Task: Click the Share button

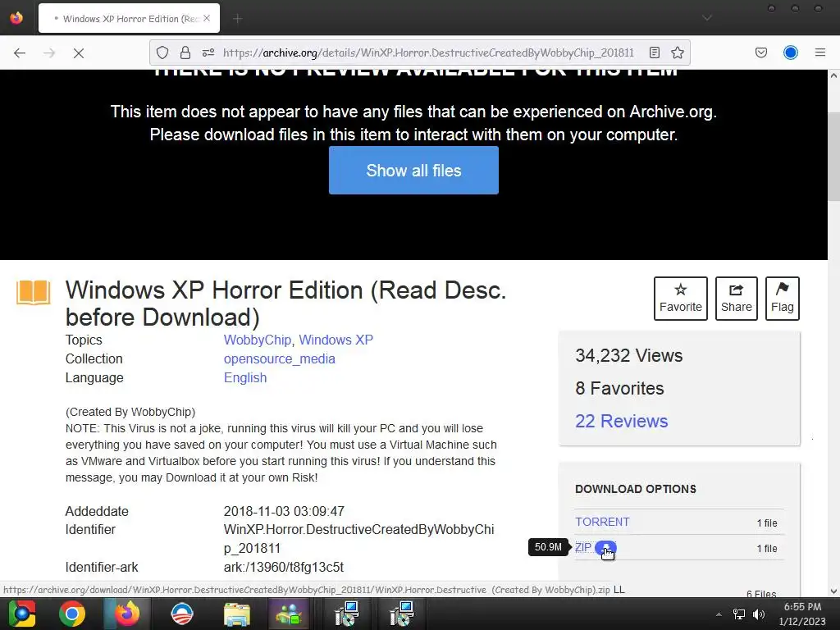Action: 736,299
